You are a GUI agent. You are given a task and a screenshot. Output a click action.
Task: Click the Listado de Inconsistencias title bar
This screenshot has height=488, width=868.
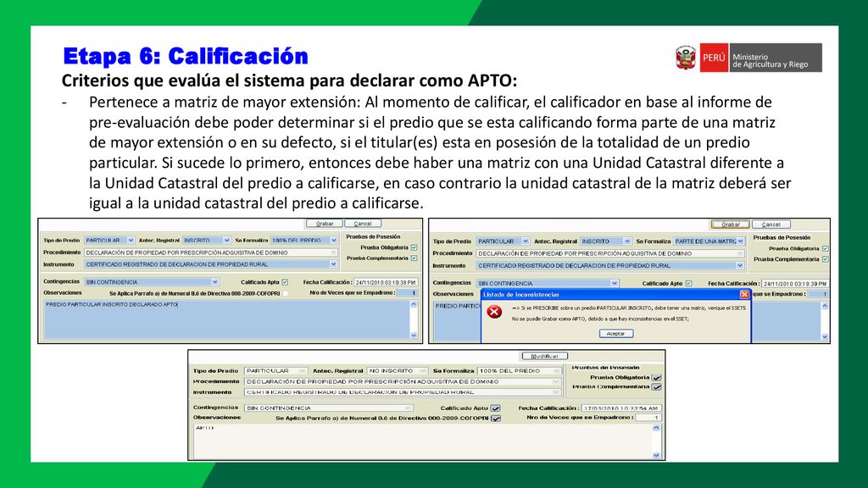click(x=615, y=294)
